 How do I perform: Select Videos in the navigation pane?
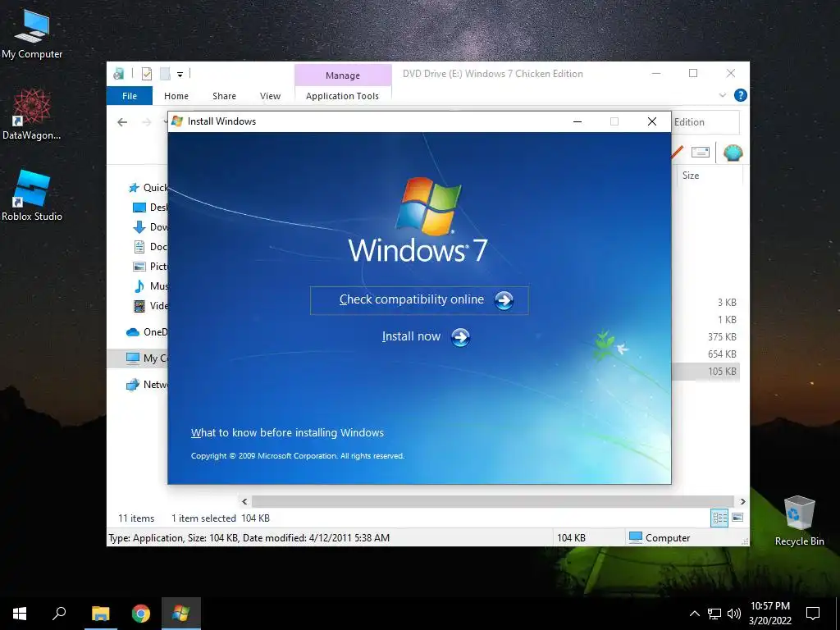click(149, 306)
